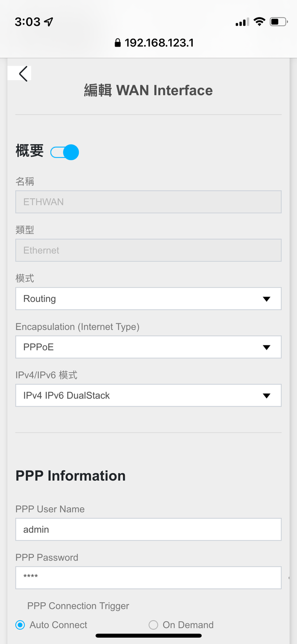Image resolution: width=297 pixels, height=644 pixels.
Task: Open the 模式 Routing dropdown
Action: [148, 299]
